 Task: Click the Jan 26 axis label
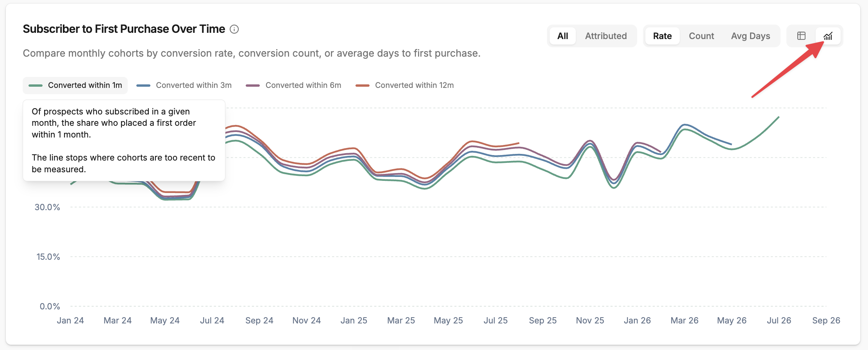(x=637, y=320)
